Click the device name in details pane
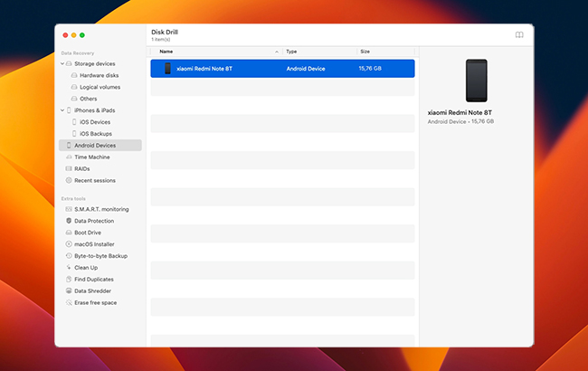Image resolution: width=588 pixels, height=371 pixels. pos(460,112)
